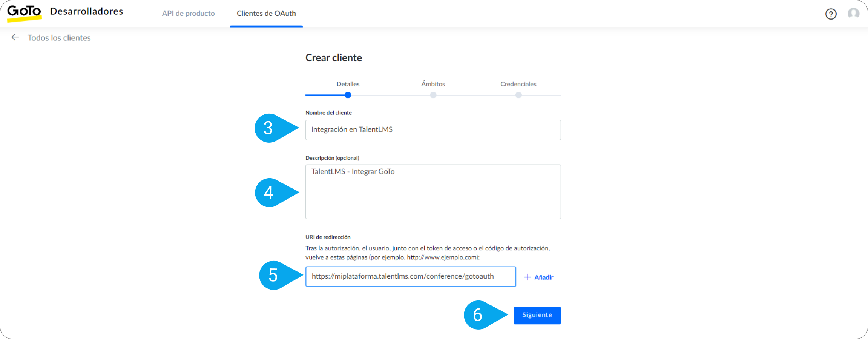Click into the Descripción text area
This screenshot has height=339, width=868.
point(433,192)
